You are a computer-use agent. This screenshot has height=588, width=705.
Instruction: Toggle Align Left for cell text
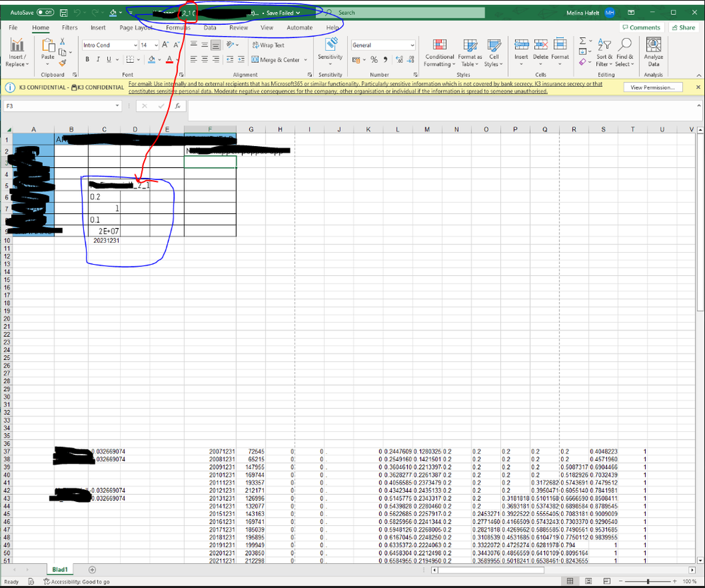[194, 59]
